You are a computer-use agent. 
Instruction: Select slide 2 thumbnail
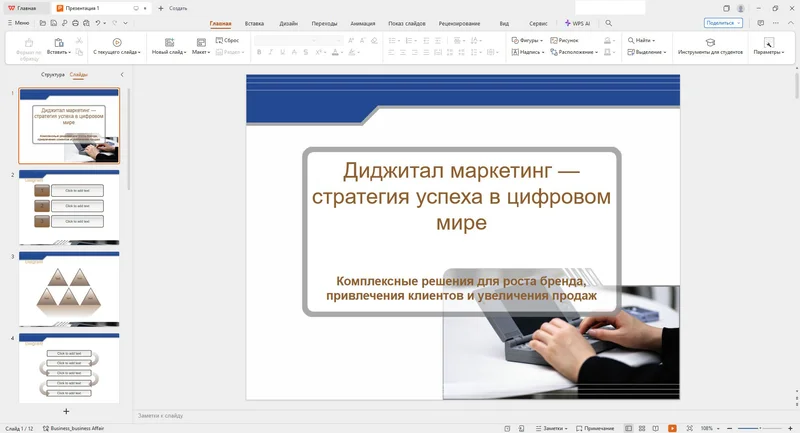[69, 208]
